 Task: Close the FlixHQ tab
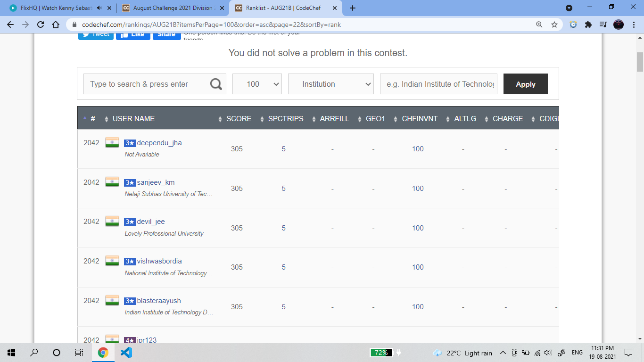[110, 8]
